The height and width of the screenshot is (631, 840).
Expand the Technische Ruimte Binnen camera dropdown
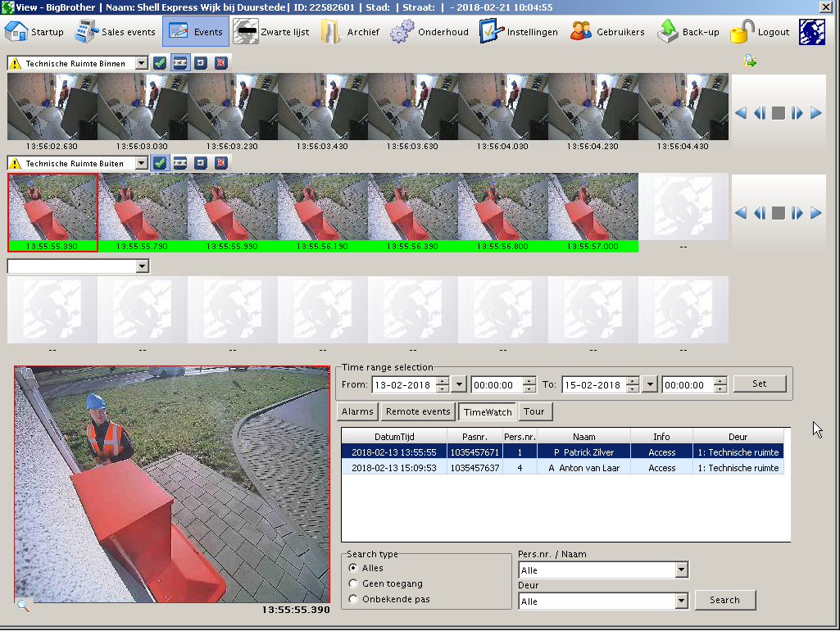coord(142,63)
